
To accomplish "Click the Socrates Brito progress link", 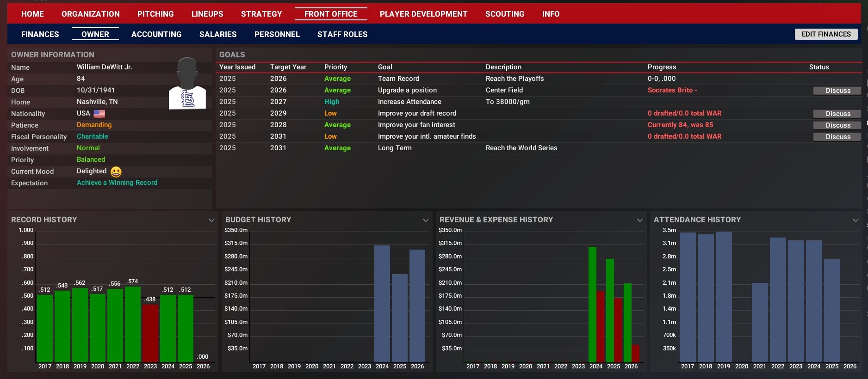I will (672, 90).
